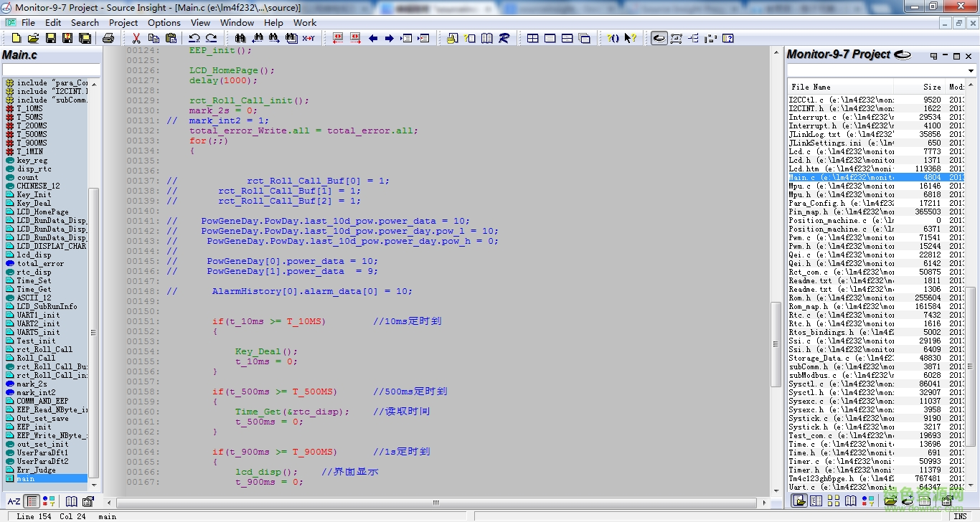Viewport: 980px width, 522px height.
Task: Open the Options menu
Action: [164, 22]
